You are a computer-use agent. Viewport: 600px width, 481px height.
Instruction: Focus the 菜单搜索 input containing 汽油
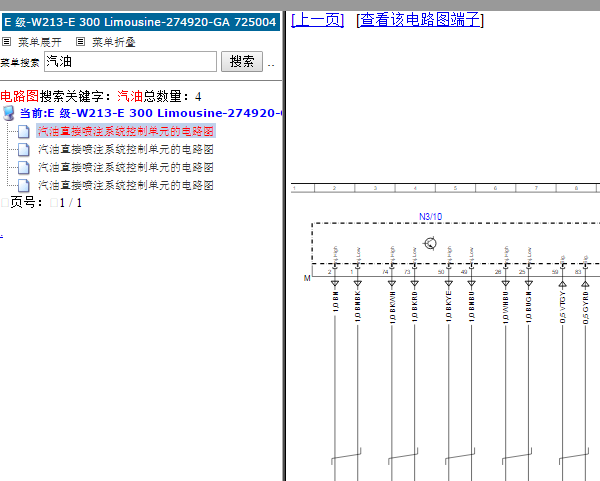point(130,61)
